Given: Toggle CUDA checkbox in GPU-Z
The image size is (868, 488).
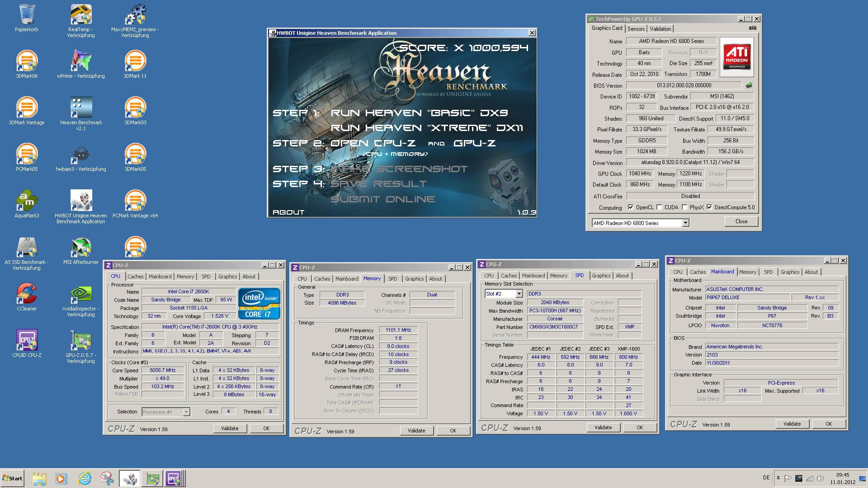Looking at the screenshot, I should coord(660,207).
